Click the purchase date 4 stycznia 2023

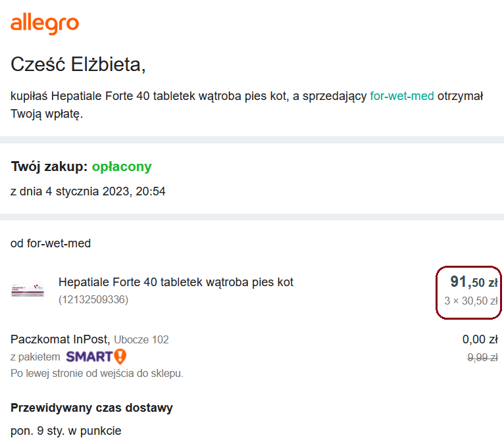(x=88, y=191)
